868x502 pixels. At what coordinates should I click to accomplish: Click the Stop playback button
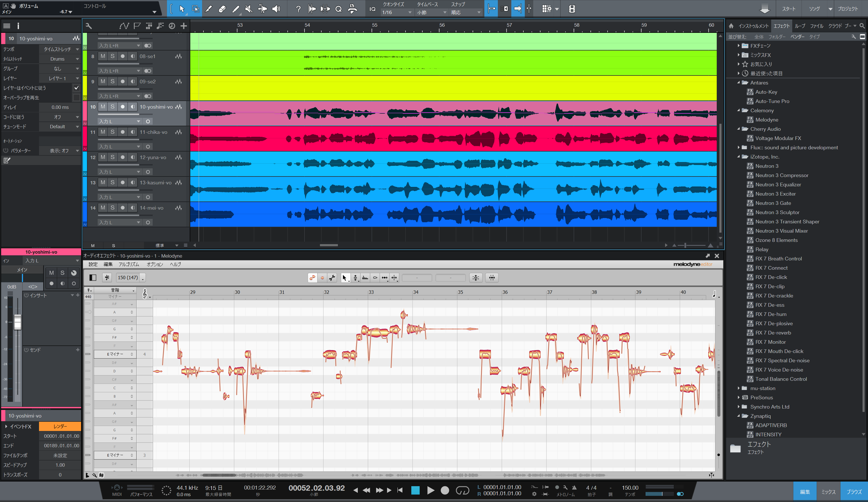(415, 490)
